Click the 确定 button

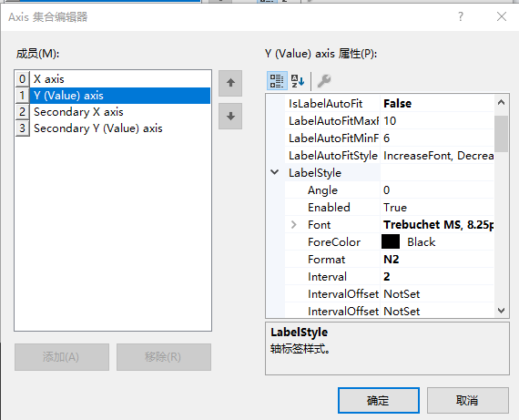pyautogui.click(x=379, y=400)
